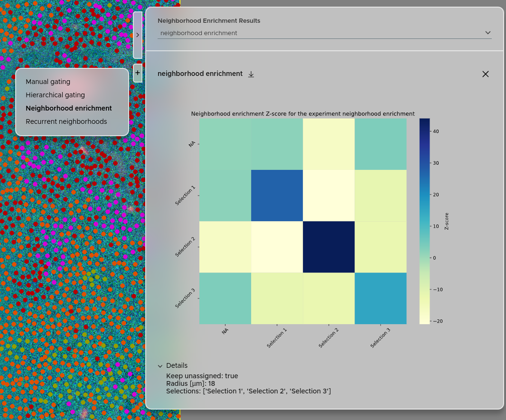Screen dimensions: 506x420
Task: Click the NA row, Selection 2 column cell
Action: (328, 144)
